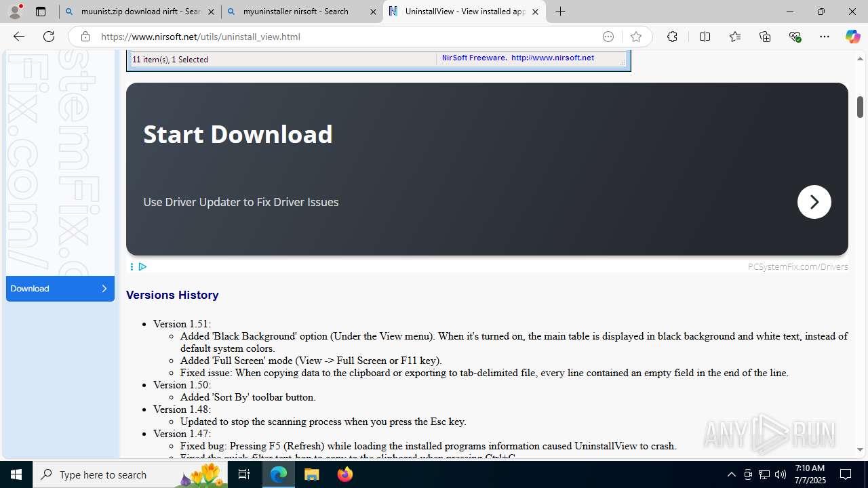Click the Versions History heading

tap(172, 295)
